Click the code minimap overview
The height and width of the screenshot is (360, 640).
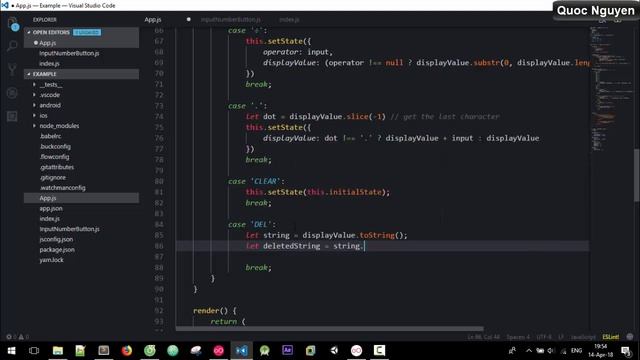click(611, 89)
